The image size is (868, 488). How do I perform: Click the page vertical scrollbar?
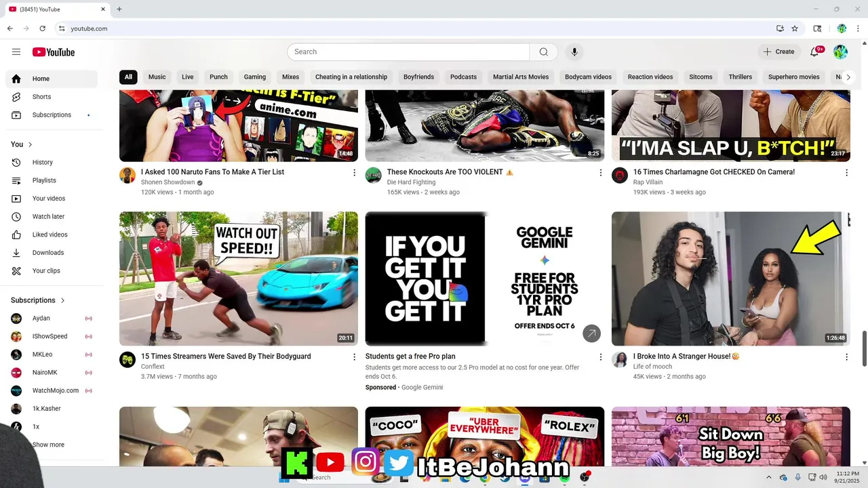(x=864, y=349)
